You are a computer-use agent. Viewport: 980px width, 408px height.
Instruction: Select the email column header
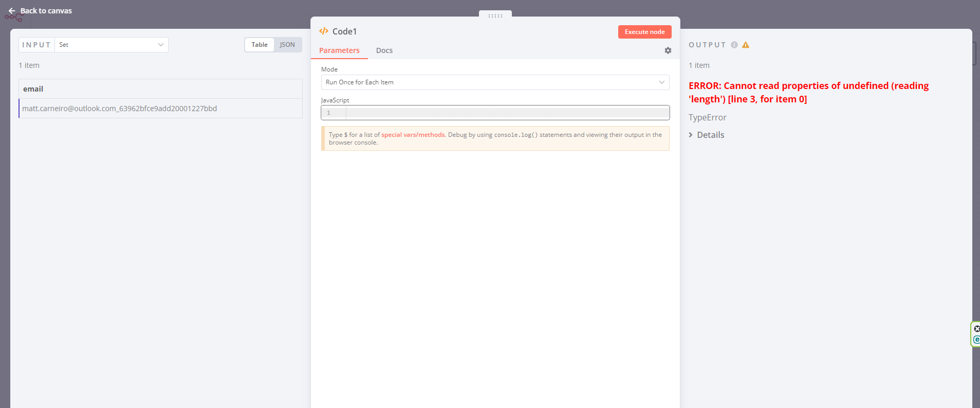click(x=160, y=89)
